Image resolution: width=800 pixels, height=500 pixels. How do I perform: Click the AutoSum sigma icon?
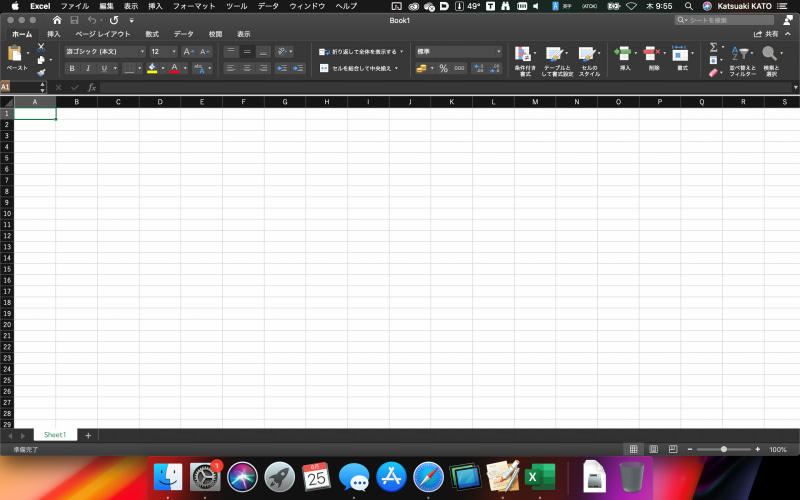[x=714, y=47]
